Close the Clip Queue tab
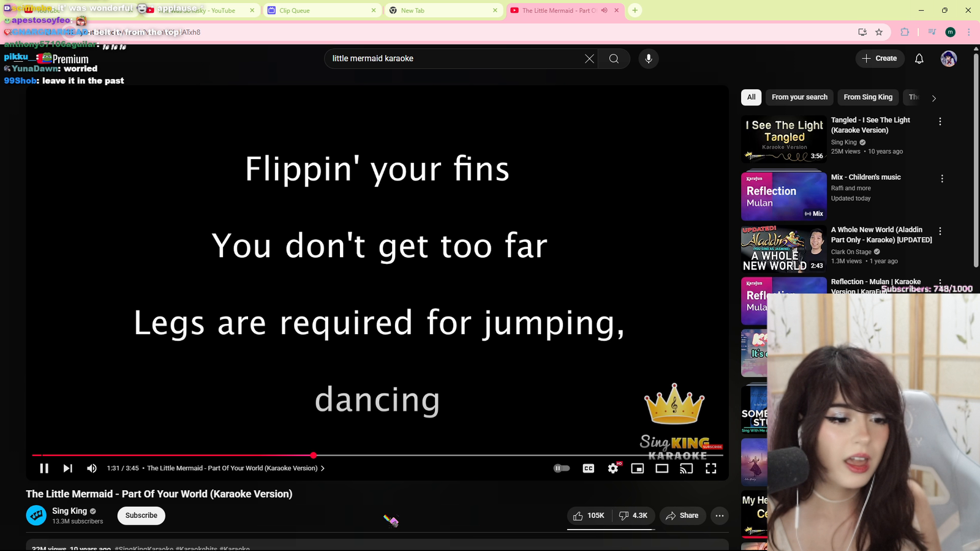 [374, 10]
